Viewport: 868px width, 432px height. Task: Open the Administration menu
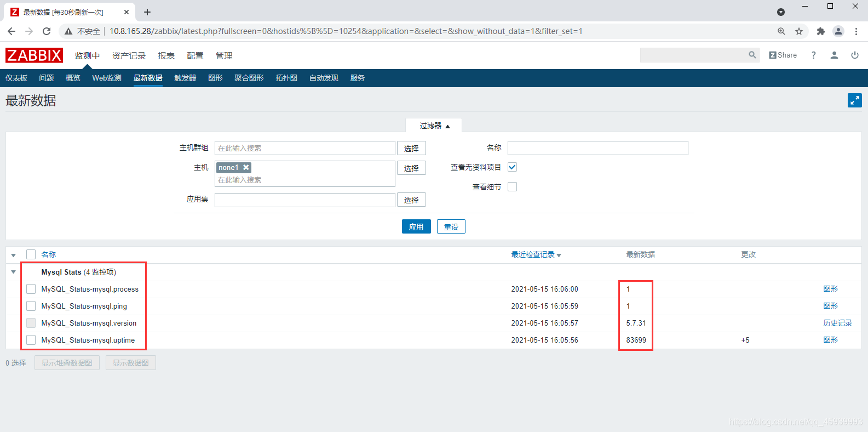(x=224, y=55)
